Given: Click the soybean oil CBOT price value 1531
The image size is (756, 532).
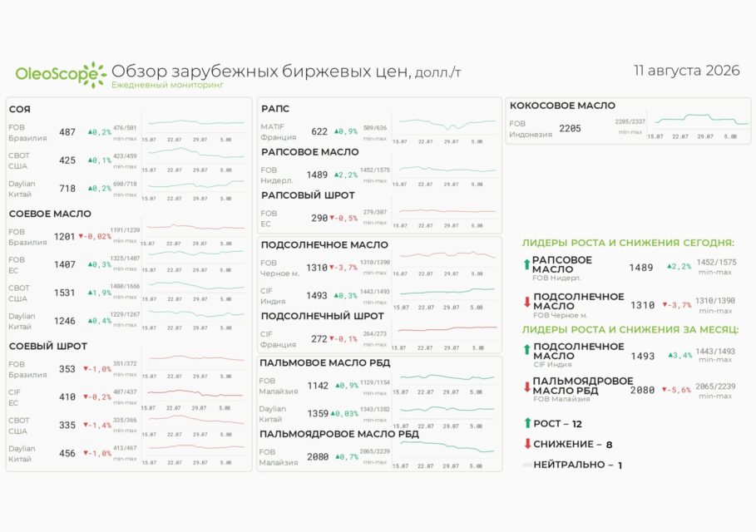Looking at the screenshot, I should point(65,293).
